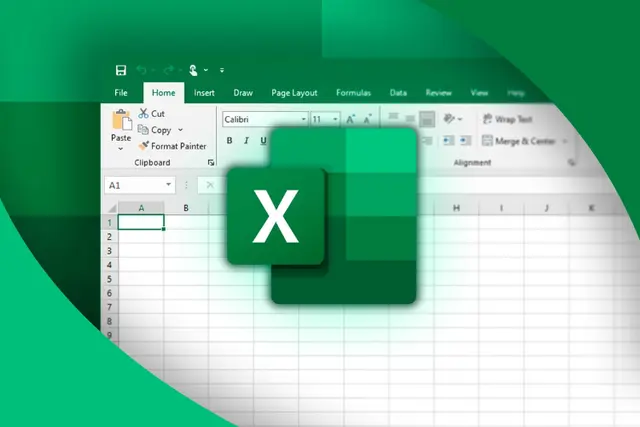Select the Home ribbon tab

coord(163,93)
